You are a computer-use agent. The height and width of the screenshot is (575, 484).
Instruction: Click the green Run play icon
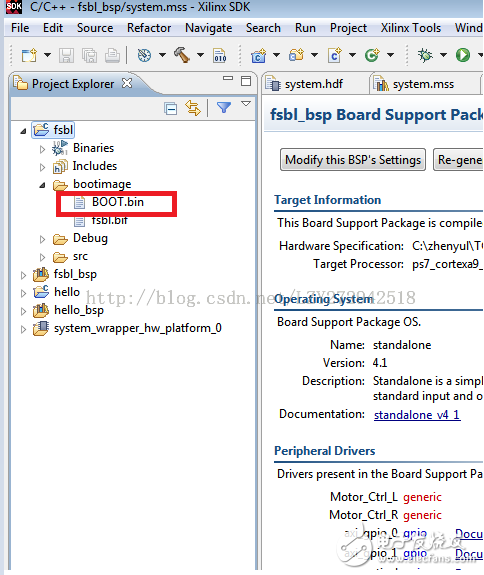tap(463, 55)
